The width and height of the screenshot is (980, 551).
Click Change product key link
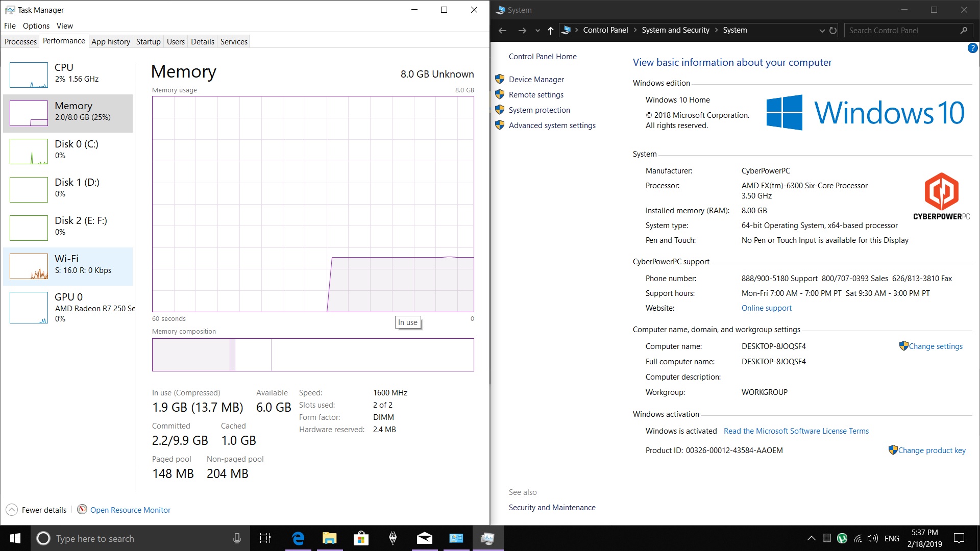(x=932, y=450)
